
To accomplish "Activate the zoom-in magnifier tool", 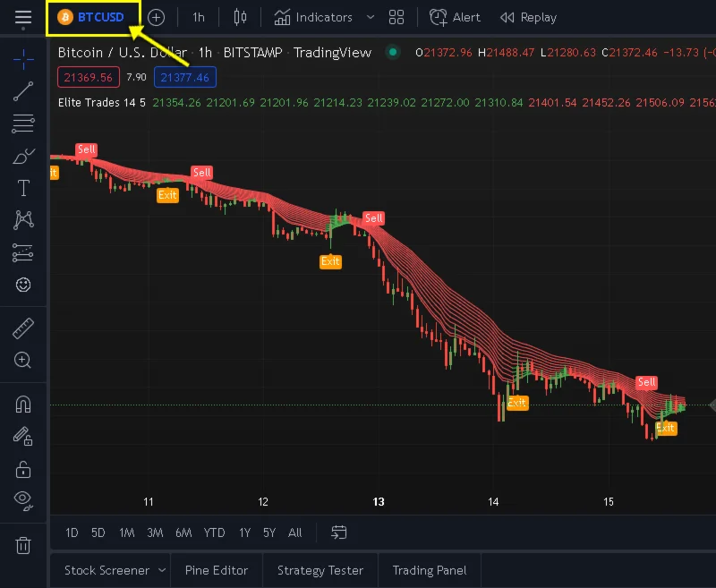I will [23, 360].
